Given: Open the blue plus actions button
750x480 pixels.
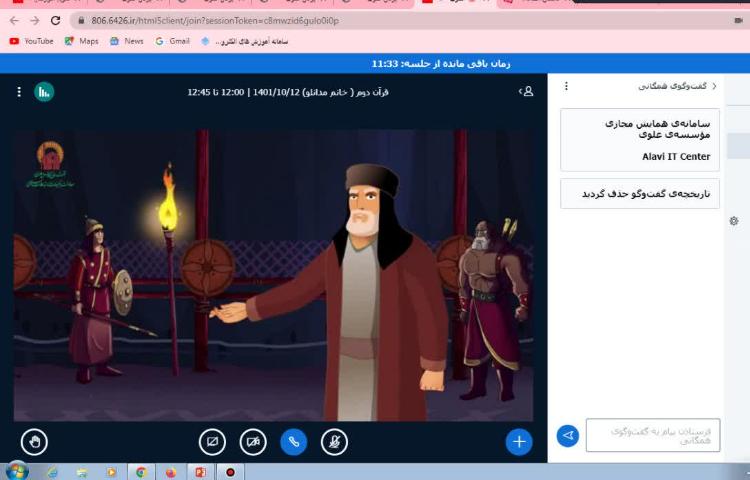Looking at the screenshot, I should pyautogui.click(x=519, y=442).
